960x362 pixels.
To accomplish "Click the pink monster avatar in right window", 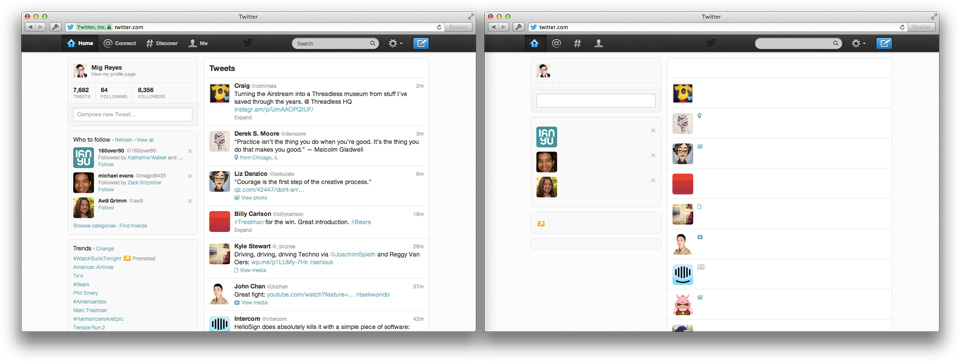I will (x=683, y=304).
